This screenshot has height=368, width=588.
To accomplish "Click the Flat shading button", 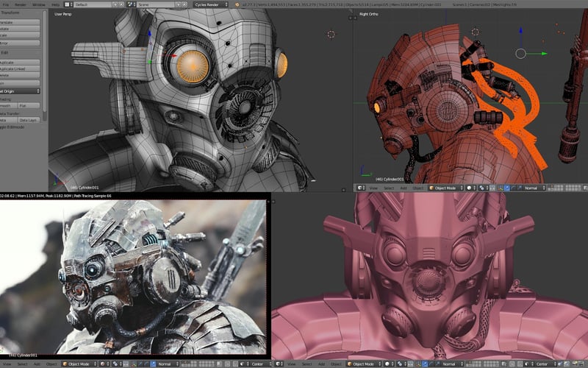I will coord(29,105).
